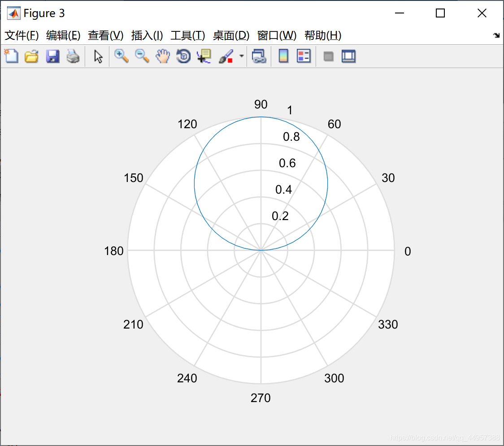Open a file with the folder icon
The width and height of the screenshot is (504, 446).
(31, 56)
